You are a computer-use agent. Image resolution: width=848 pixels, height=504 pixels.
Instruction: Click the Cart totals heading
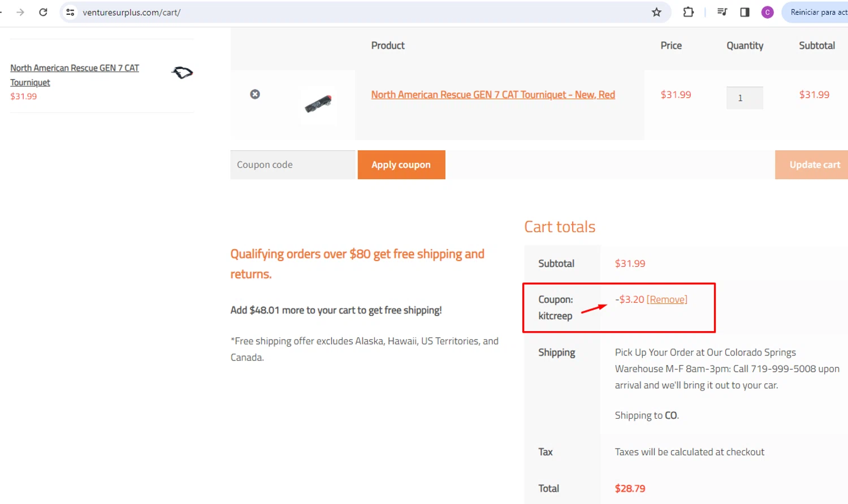click(x=560, y=227)
